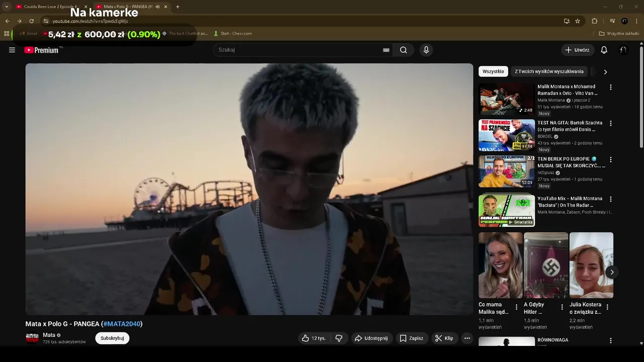Open options for Co mama Malika short
Image resolution: width=644 pixels, height=362 pixels.
516,307
